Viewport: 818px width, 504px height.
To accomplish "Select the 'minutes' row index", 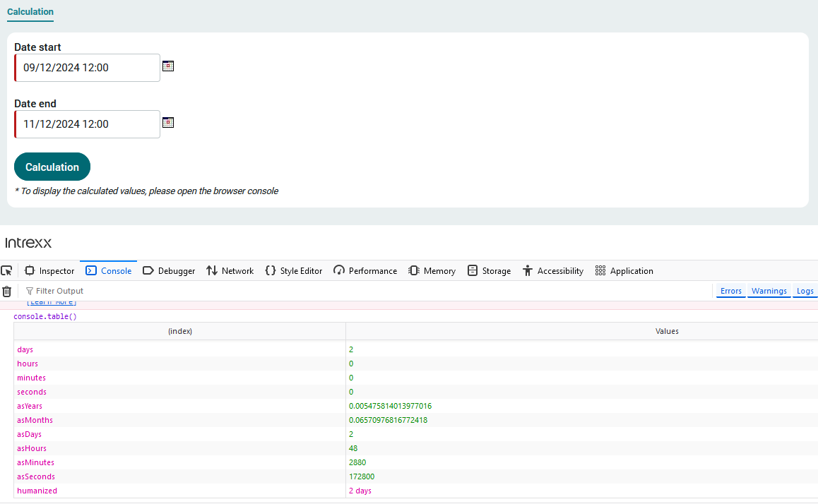I will pyautogui.click(x=31, y=378).
